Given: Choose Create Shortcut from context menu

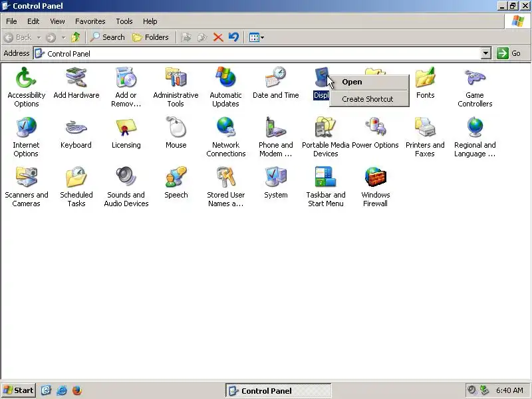Looking at the screenshot, I should click(x=369, y=99).
